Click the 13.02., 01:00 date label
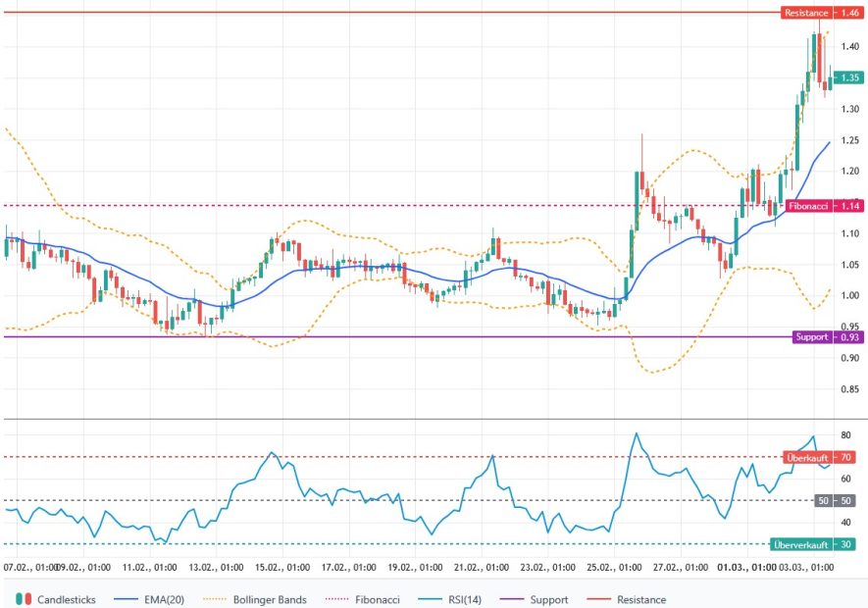868x608 pixels. 215,567
